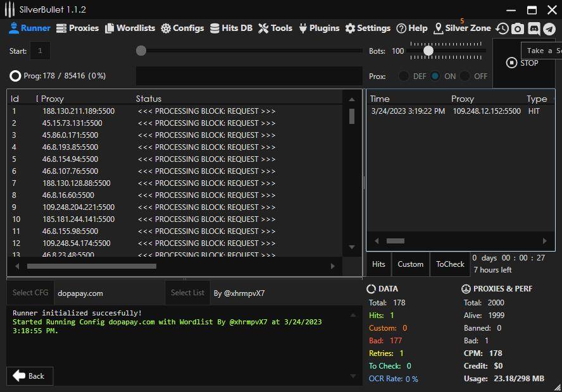The image size is (562, 392).
Task: Click the camera screenshot icon
Action: click(x=518, y=28)
